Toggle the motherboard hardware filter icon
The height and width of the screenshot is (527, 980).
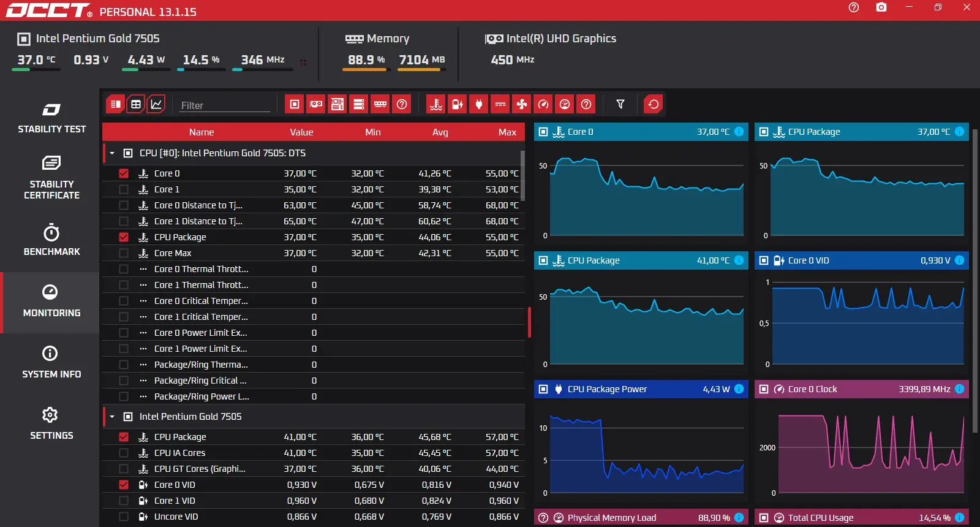tap(337, 104)
